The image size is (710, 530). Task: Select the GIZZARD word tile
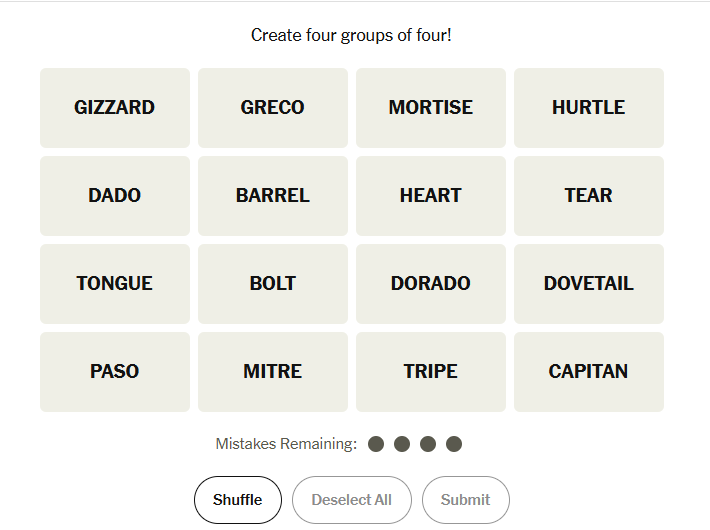click(115, 108)
